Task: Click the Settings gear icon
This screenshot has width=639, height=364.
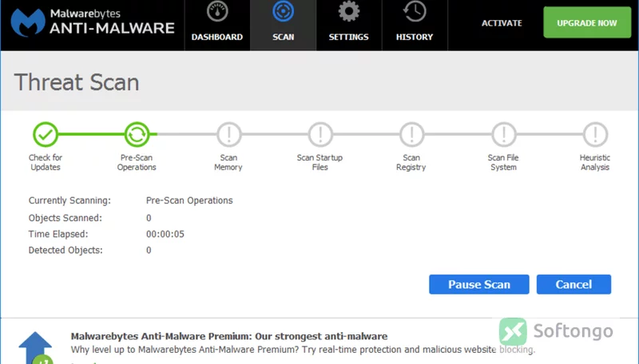Action: (349, 11)
